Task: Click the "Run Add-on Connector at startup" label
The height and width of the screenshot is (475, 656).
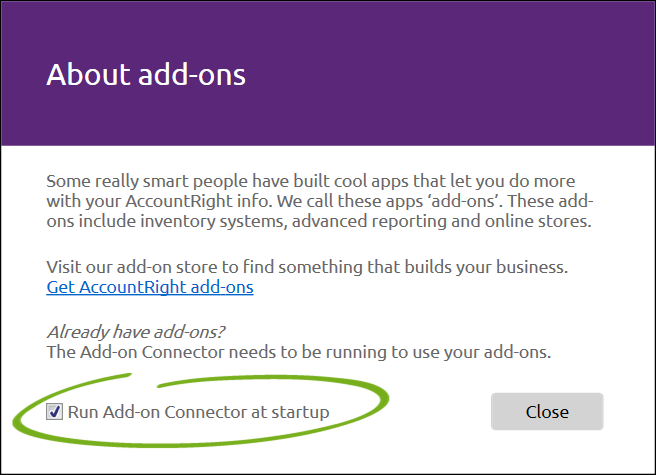Action: [x=199, y=412]
